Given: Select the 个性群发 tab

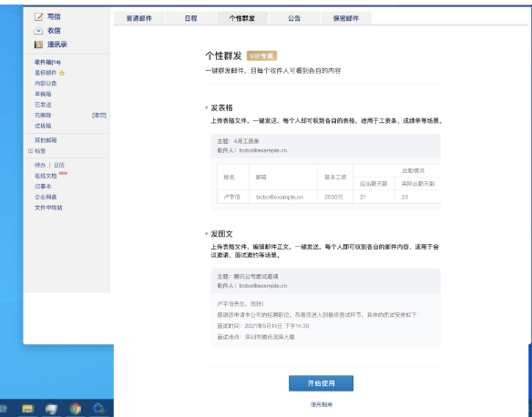Looking at the screenshot, I should pos(242,18).
